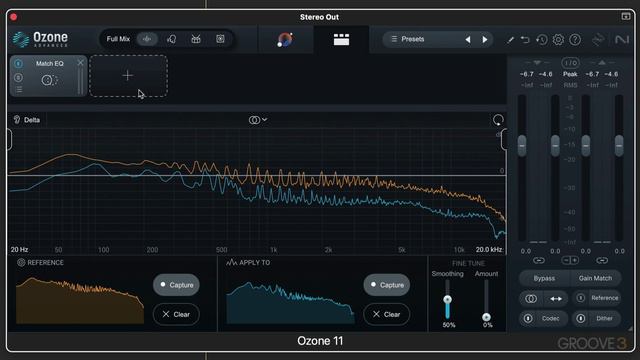640x360 pixels.
Task: Go to the previous preset
Action: pos(468,40)
